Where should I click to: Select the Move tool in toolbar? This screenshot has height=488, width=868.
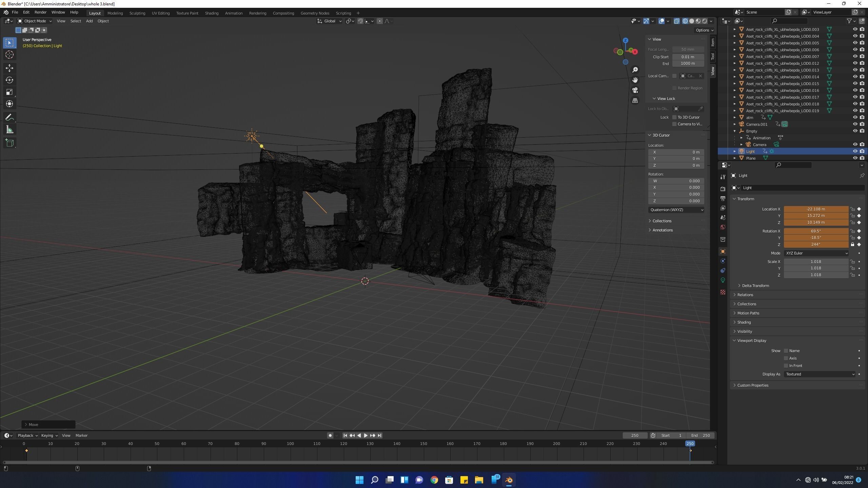click(9, 68)
